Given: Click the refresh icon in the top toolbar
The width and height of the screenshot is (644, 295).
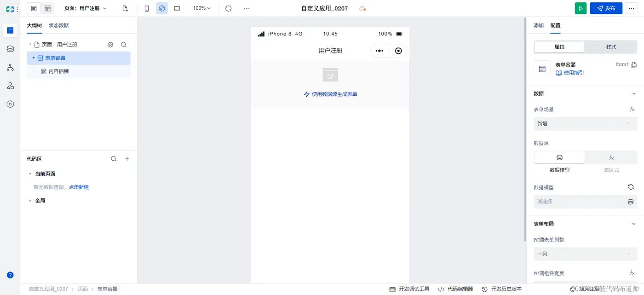Looking at the screenshot, I should click(x=228, y=8).
